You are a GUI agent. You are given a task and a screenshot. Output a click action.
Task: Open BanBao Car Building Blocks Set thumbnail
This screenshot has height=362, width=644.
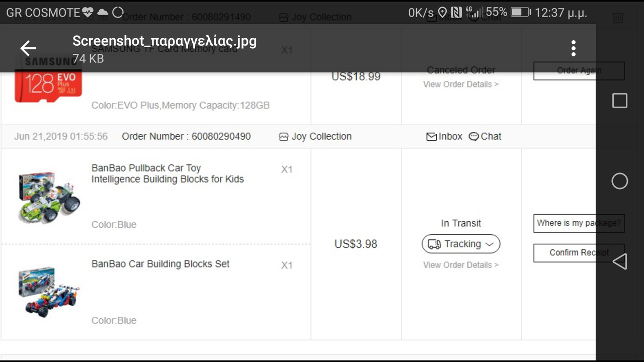pyautogui.click(x=49, y=292)
